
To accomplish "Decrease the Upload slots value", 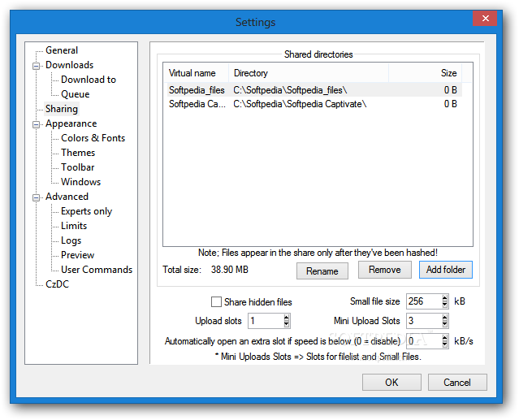I will pyautogui.click(x=287, y=324).
